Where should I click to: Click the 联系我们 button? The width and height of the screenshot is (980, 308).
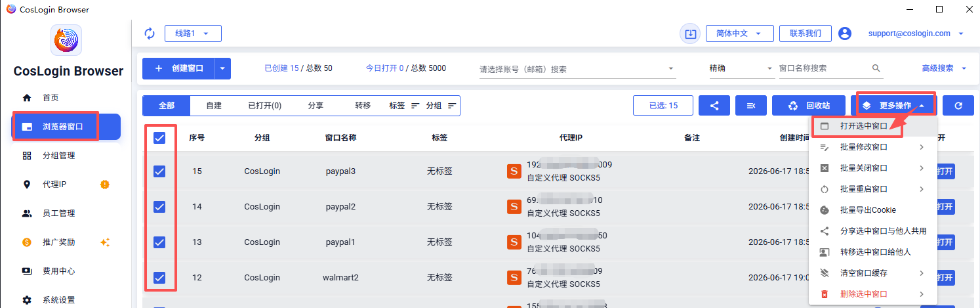[806, 33]
